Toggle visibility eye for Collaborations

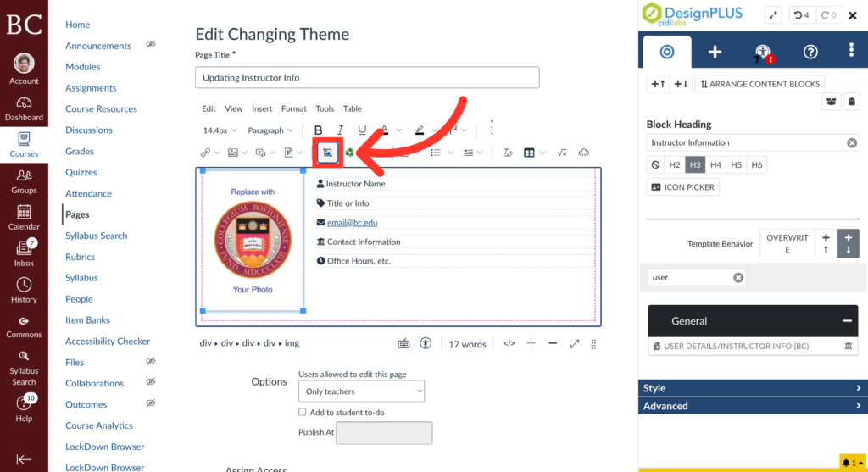(x=151, y=382)
